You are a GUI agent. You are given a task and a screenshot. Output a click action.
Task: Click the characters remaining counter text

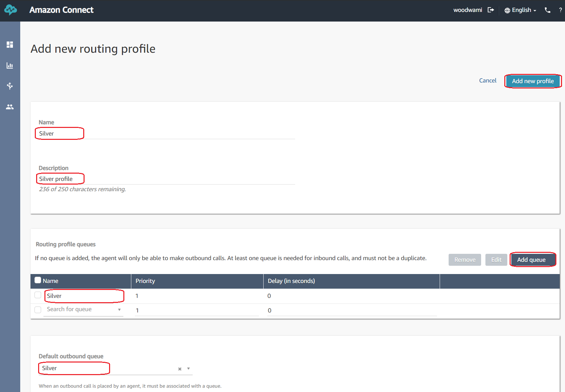coord(83,189)
